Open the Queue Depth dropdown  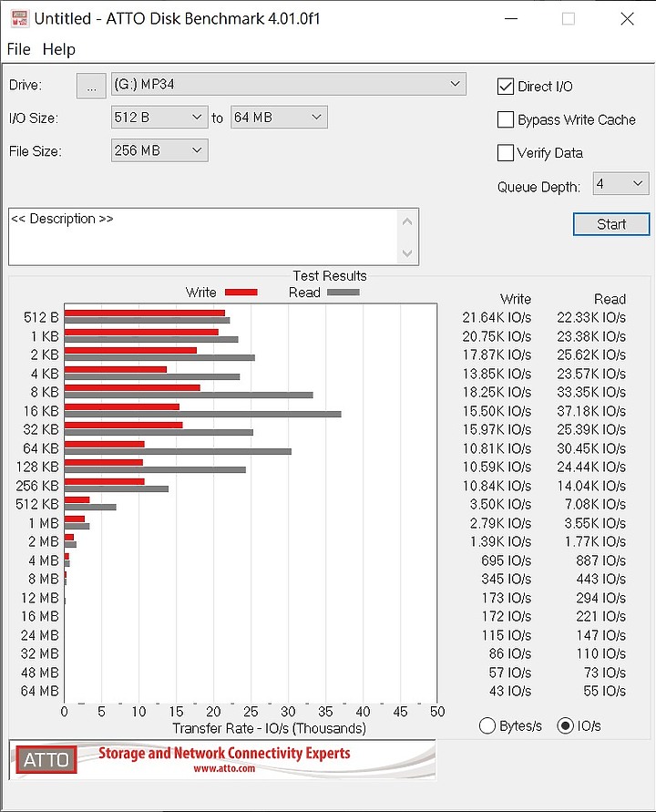coord(620,184)
